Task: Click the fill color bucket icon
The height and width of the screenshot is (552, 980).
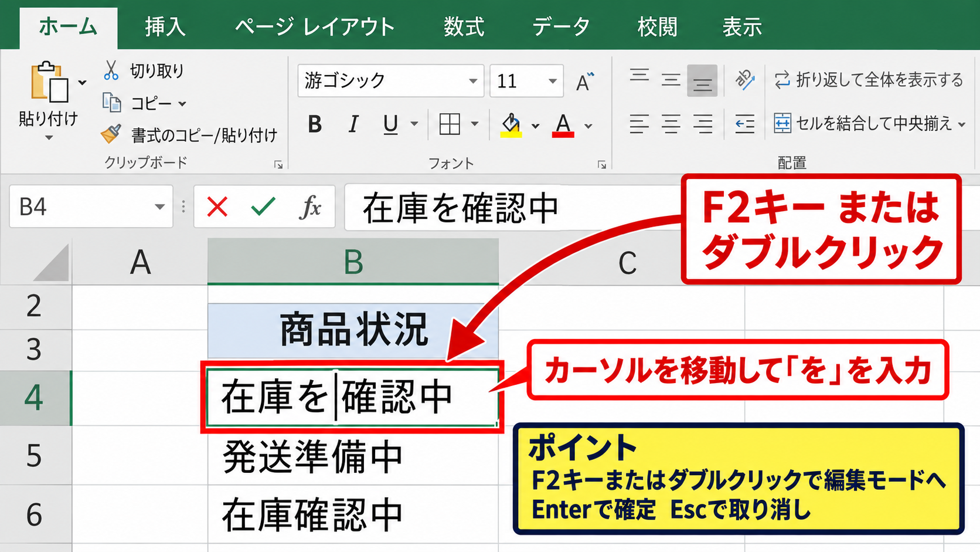Action: [x=511, y=125]
